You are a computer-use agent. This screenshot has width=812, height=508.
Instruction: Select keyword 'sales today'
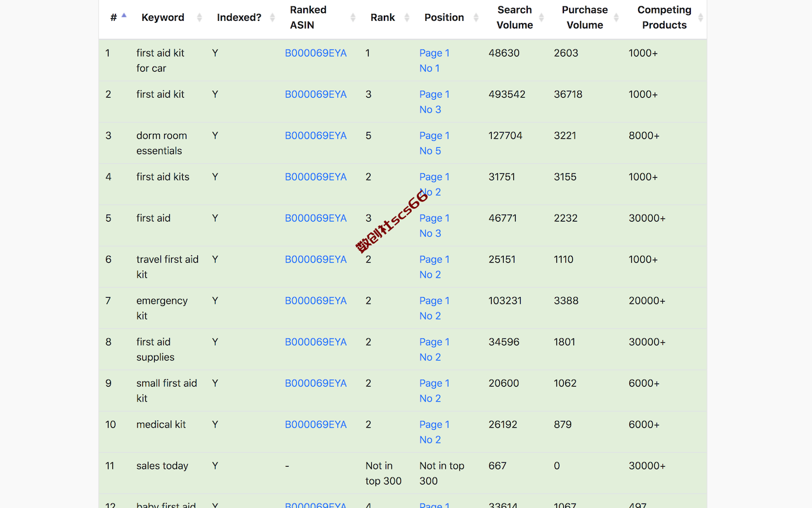[162, 466]
